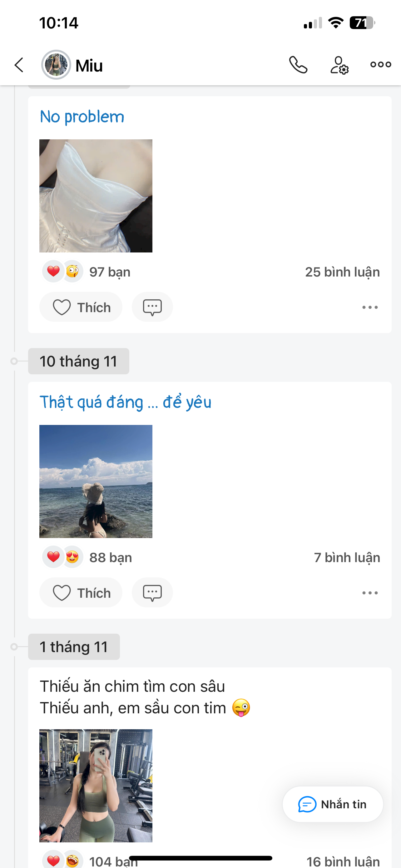Image resolution: width=401 pixels, height=868 pixels.
Task: Expand options for the "No problem" post
Action: (x=370, y=307)
